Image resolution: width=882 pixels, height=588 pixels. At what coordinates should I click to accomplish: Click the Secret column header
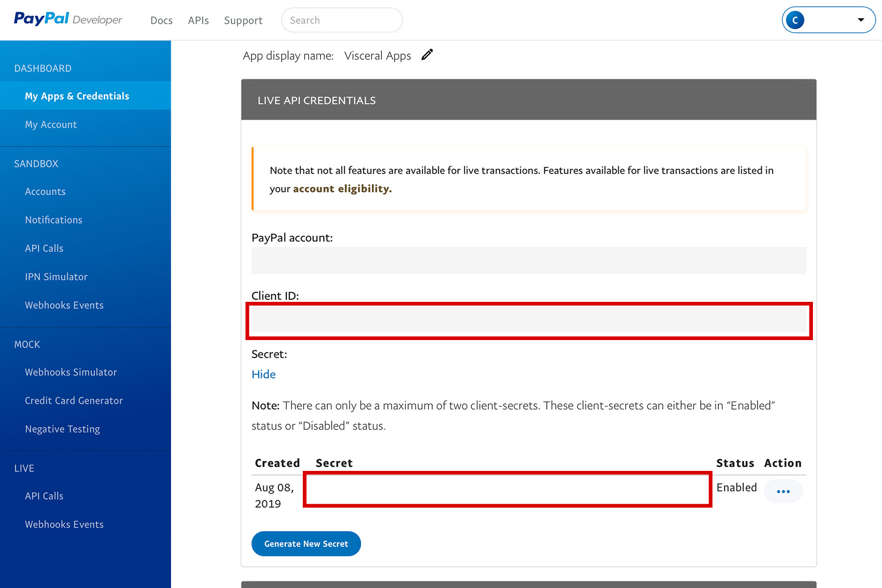point(334,463)
